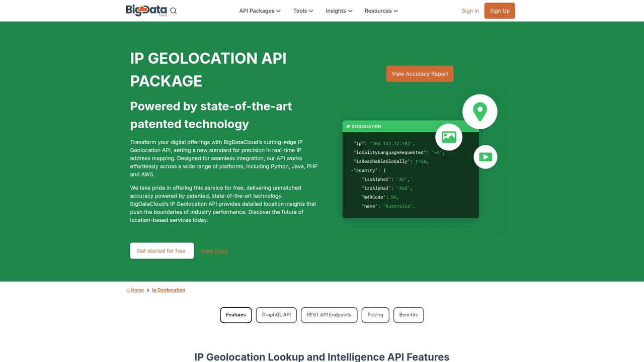Play the video via the play icon
Screen dimensions: 644x362
[485, 157]
